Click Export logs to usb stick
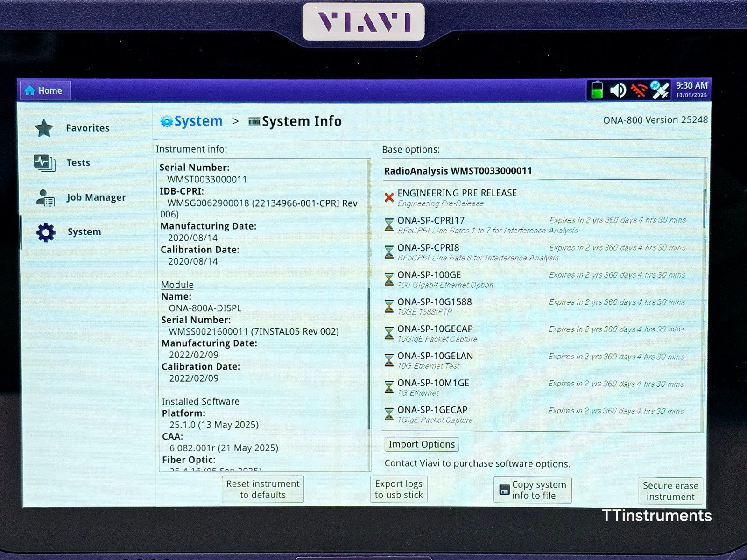 pos(398,489)
